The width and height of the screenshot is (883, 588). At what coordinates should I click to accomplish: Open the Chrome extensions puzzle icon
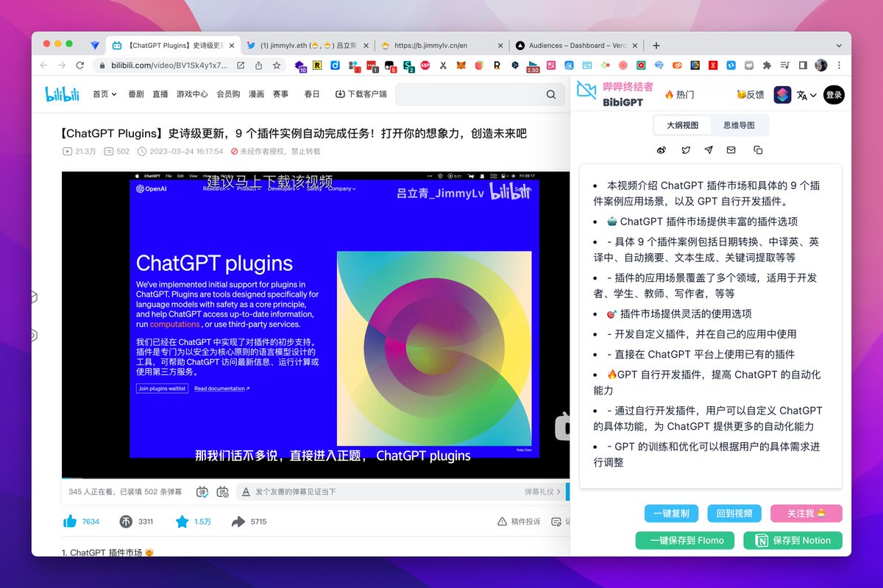[x=767, y=65]
